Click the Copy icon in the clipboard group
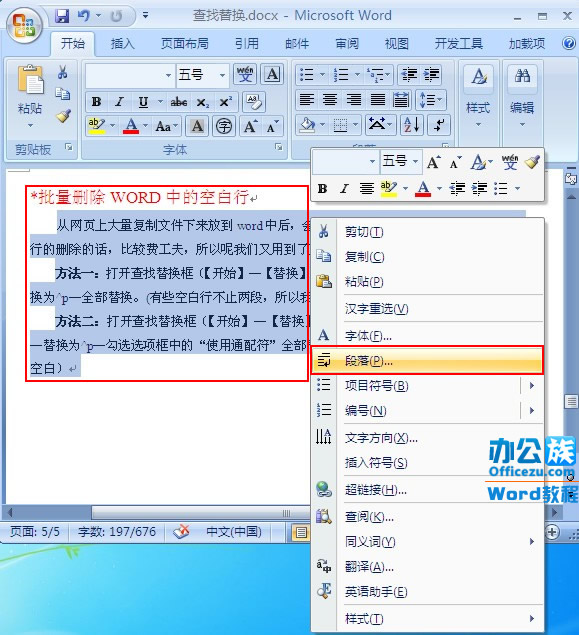Image resolution: width=579 pixels, height=635 pixels. point(63,94)
